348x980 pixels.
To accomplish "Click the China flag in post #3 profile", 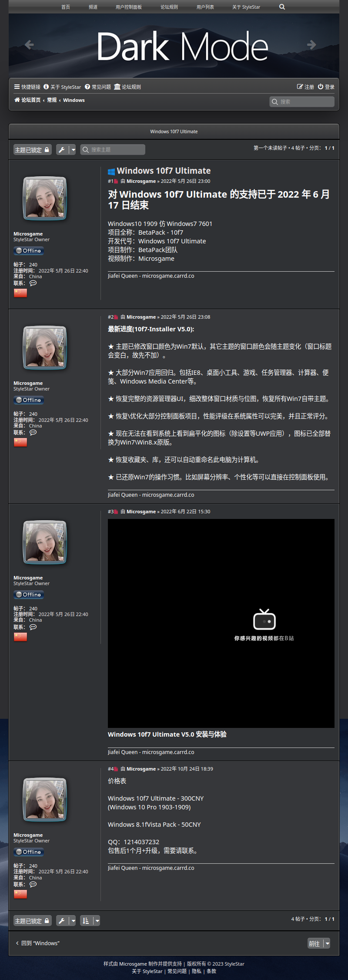I will click(20, 637).
